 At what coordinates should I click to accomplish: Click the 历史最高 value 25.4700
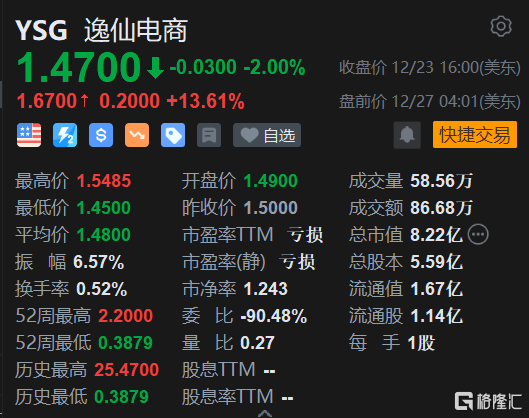127,370
